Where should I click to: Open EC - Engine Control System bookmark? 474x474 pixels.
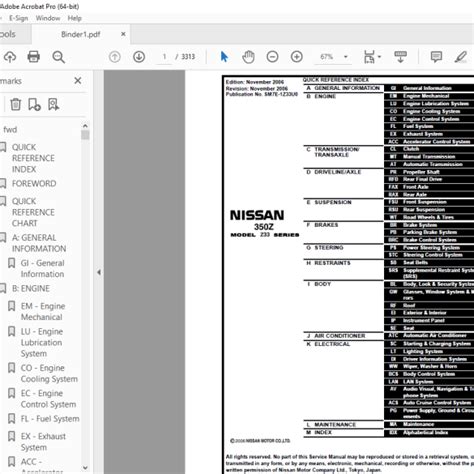[48, 399]
